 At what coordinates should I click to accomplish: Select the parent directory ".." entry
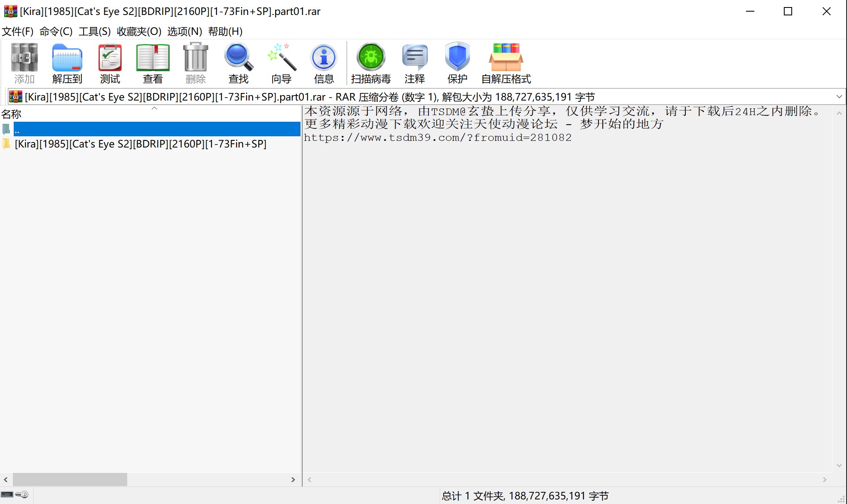(x=17, y=130)
